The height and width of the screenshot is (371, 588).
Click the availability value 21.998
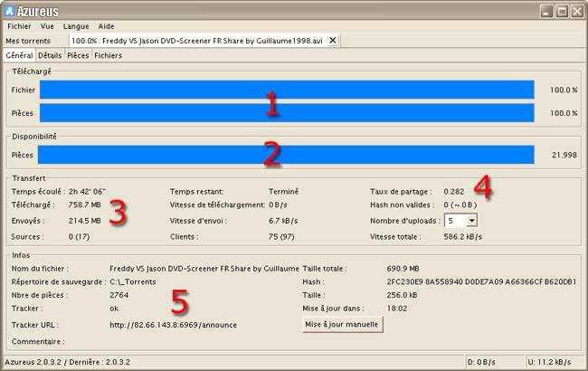pos(564,155)
